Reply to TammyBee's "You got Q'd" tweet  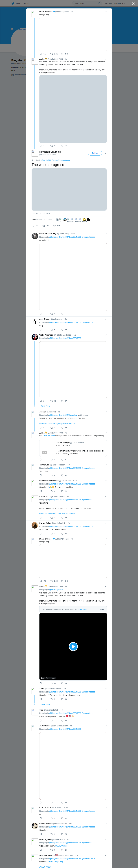click(41, 475)
